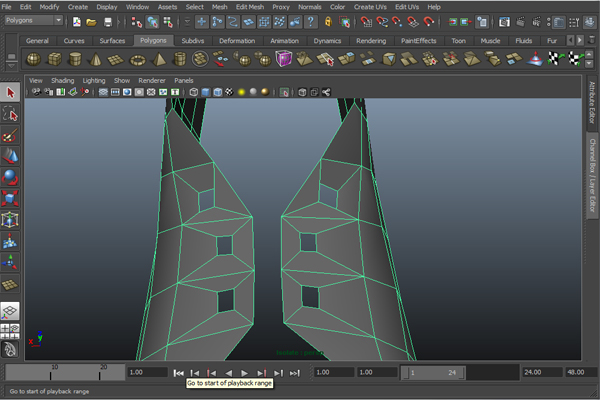Create a polygon torus from shelf

point(138,59)
